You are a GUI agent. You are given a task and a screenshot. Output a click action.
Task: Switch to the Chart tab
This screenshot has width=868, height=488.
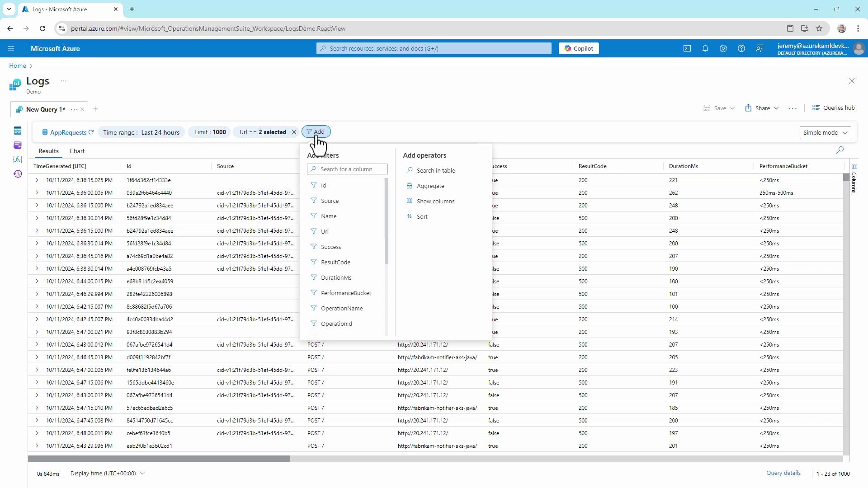(77, 151)
